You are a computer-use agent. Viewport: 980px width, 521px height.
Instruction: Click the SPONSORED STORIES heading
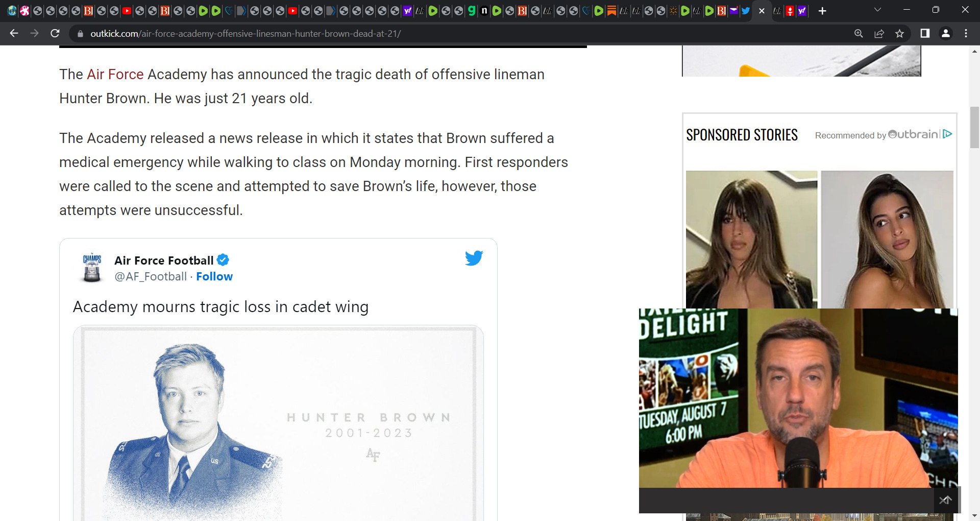[742, 135]
